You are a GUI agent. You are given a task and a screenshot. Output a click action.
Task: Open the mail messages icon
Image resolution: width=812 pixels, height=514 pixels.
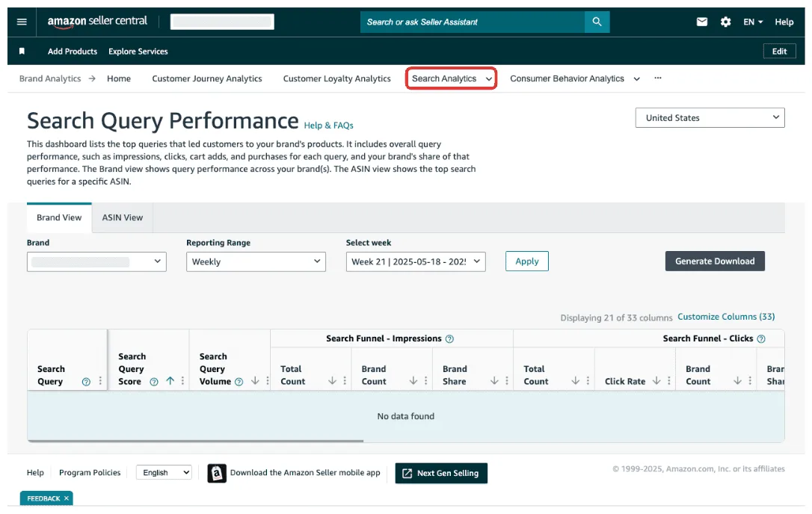click(x=701, y=22)
